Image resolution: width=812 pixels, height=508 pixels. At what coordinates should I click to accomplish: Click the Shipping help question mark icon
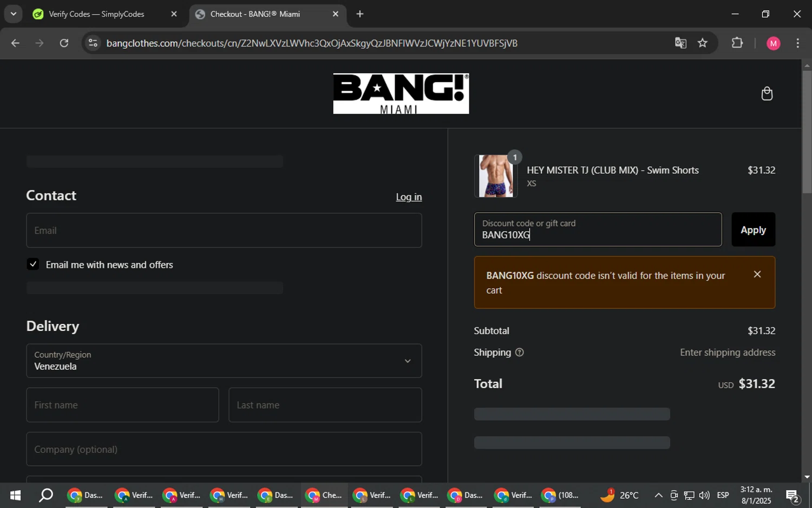[x=520, y=353]
